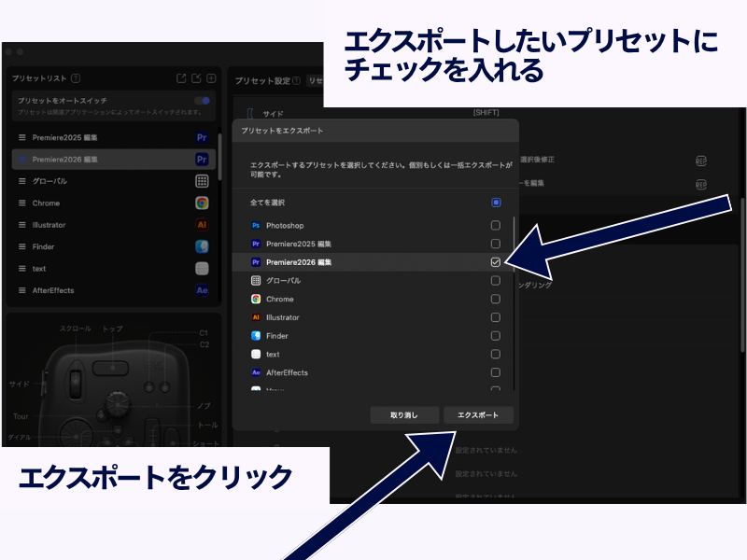Viewport: 747px width, 560px height.
Task: Click the エクスポート button
Action: click(478, 415)
